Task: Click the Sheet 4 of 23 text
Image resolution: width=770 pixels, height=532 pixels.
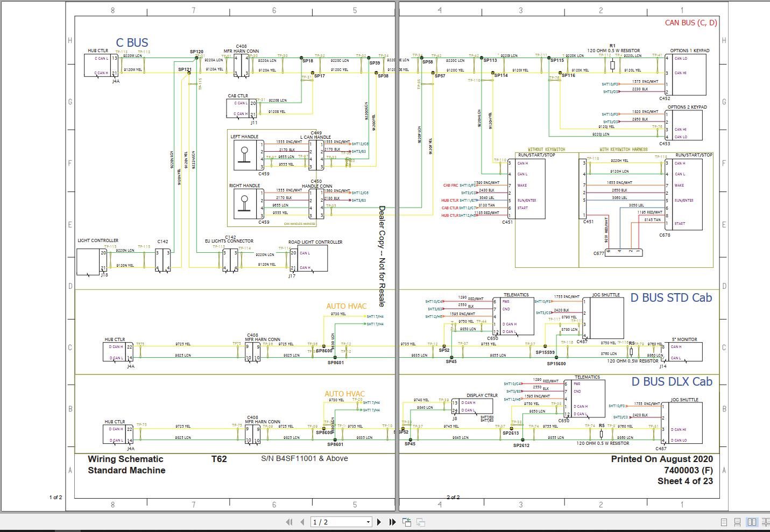Action: [686, 481]
